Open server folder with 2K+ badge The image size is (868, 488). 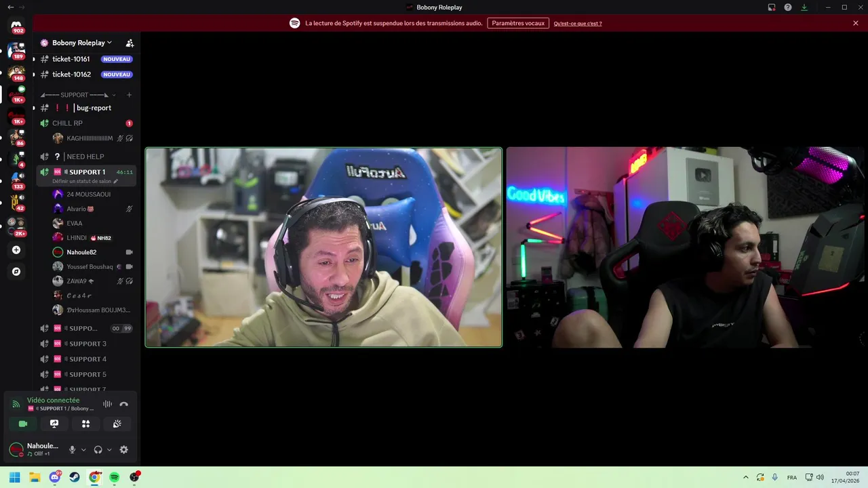pyautogui.click(x=16, y=226)
